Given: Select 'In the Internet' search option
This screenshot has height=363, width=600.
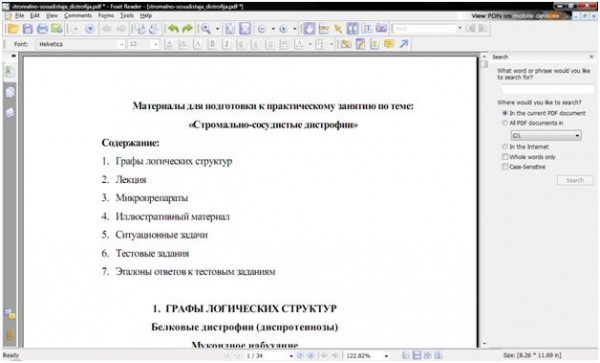Looking at the screenshot, I should pyautogui.click(x=505, y=147).
